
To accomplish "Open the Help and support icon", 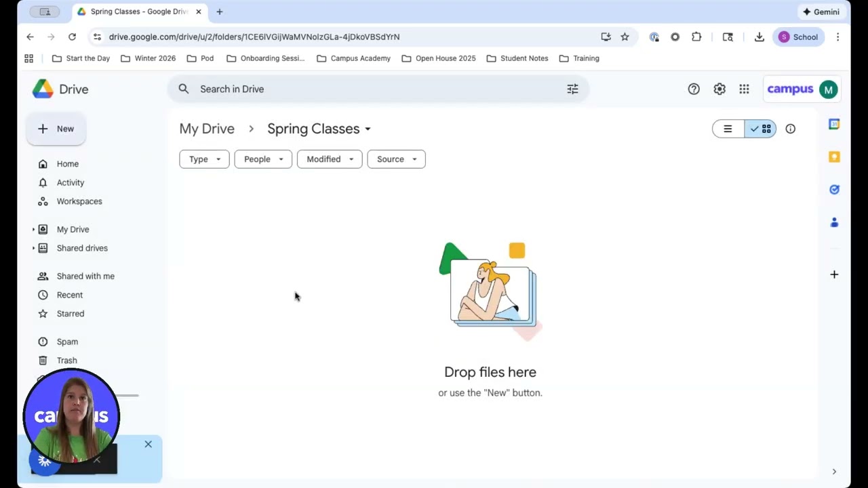I will 694,89.
